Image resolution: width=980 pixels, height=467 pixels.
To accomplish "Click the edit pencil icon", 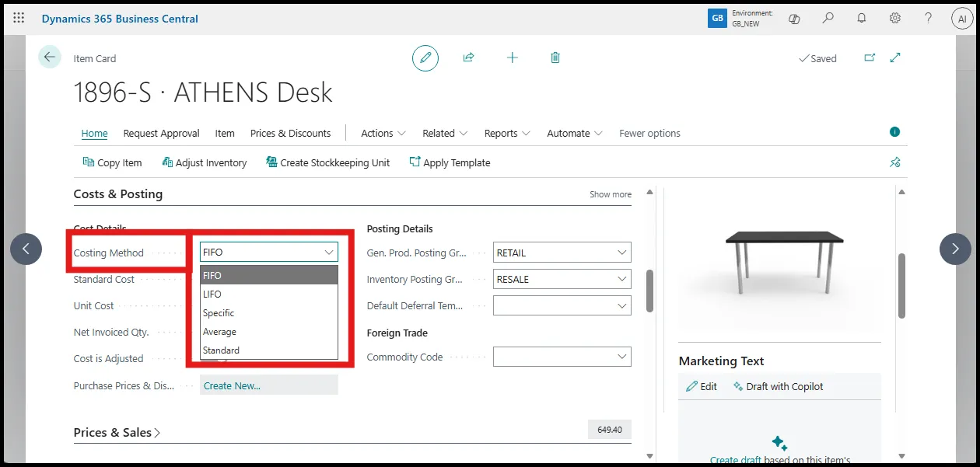I will (425, 58).
